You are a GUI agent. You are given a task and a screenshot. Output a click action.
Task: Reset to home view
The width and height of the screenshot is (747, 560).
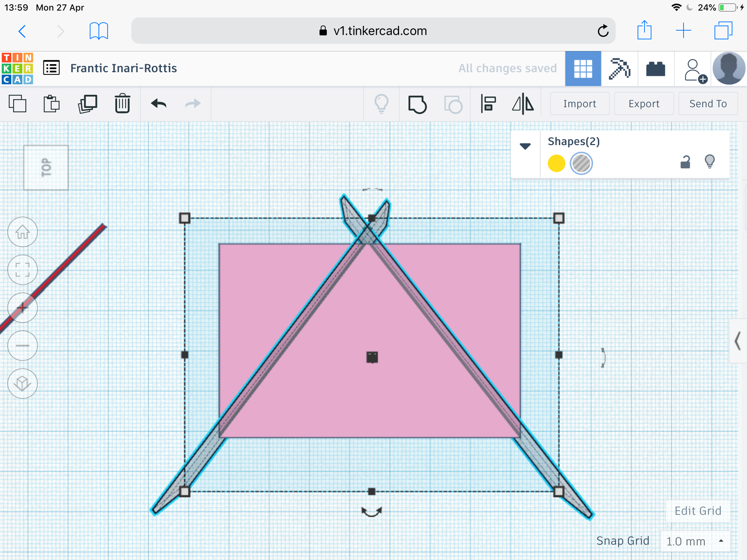tap(23, 232)
